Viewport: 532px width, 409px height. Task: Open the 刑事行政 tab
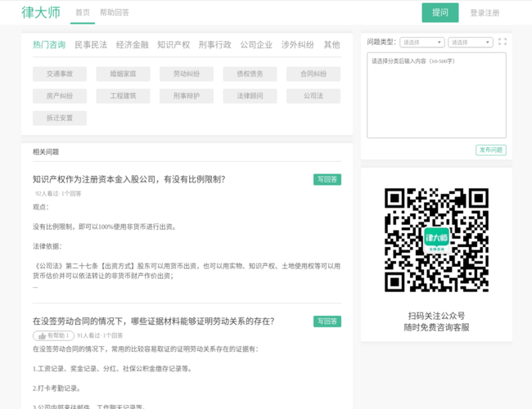click(x=214, y=45)
